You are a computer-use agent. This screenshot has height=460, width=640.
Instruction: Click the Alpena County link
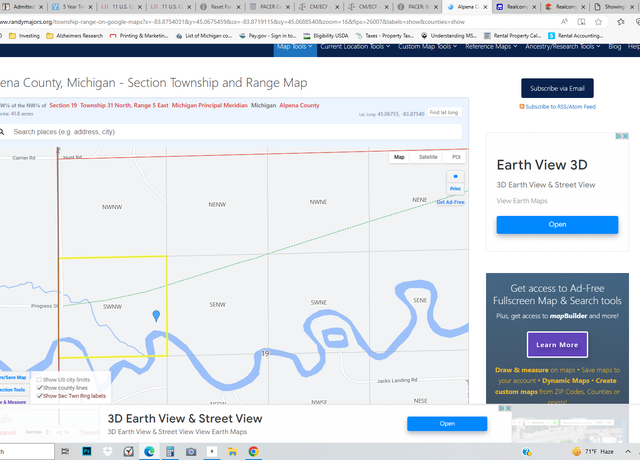(x=299, y=105)
